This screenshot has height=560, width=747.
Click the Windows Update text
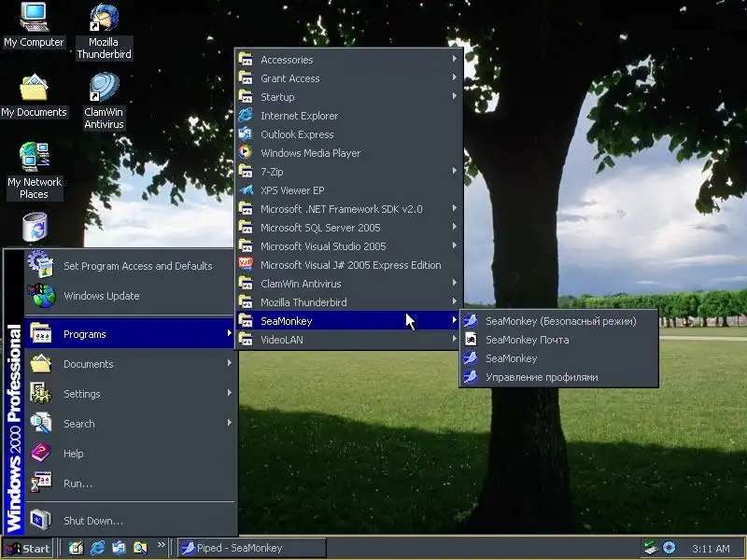point(102,296)
